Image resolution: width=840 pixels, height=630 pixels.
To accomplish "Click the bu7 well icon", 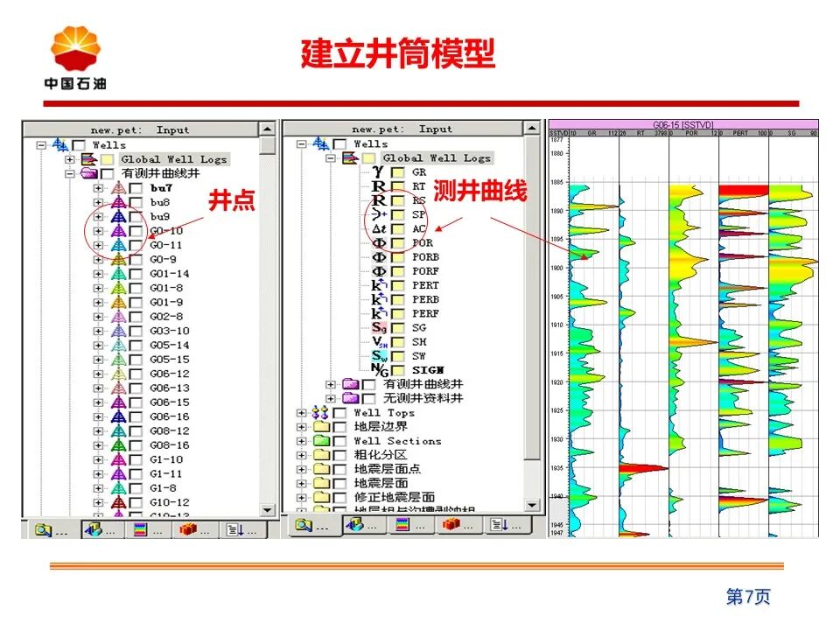I will tap(118, 188).
